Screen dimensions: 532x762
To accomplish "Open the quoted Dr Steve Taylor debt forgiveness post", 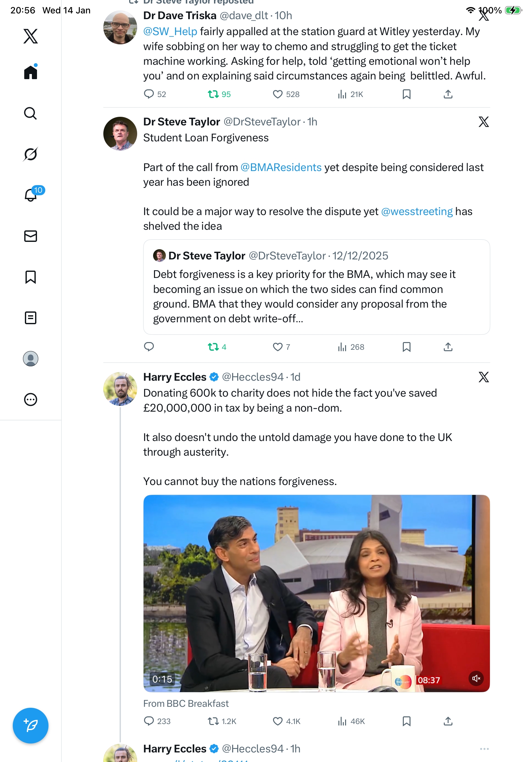I will [316, 287].
